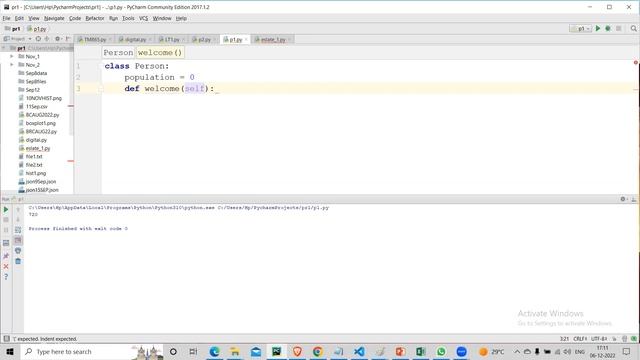Screen dimensions: 640x360
Task: Toggle soft-wrap in Run console
Action: (18, 230)
